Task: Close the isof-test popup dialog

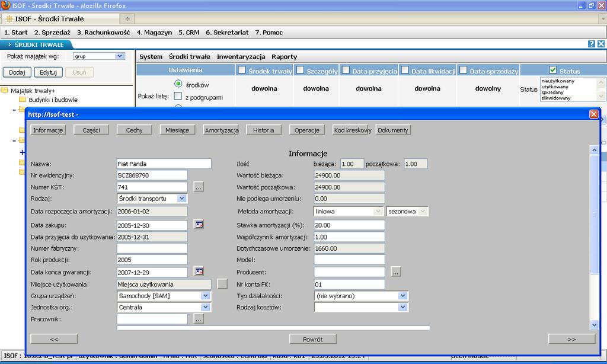Action: click(x=593, y=114)
